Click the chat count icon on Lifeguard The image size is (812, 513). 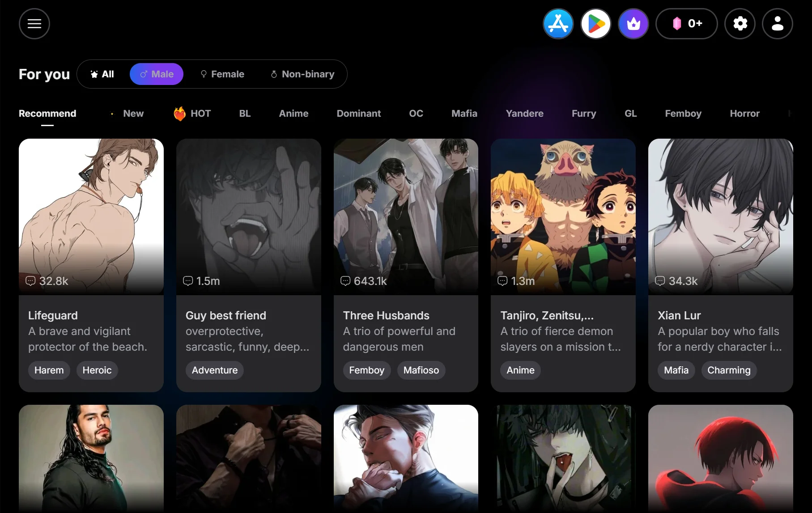30,281
